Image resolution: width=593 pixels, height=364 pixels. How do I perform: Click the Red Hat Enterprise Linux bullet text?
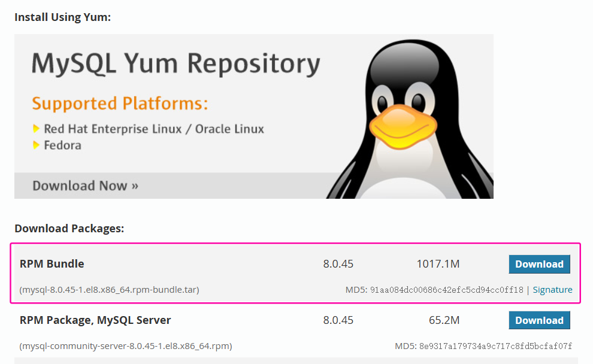coord(154,129)
